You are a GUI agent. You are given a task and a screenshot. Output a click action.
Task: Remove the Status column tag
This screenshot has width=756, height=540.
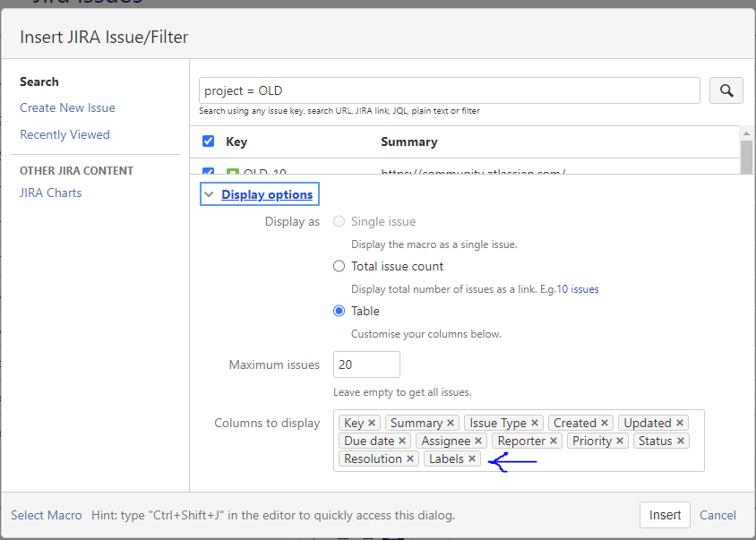tap(680, 441)
